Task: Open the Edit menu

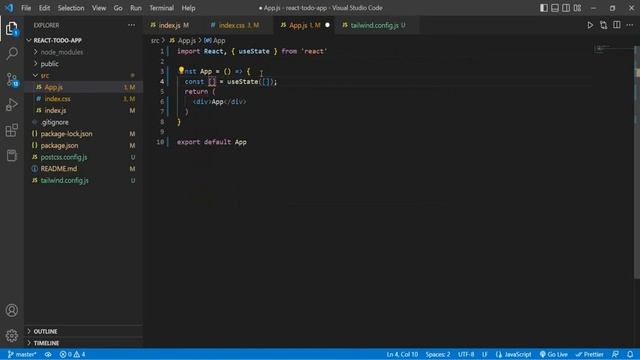Action: point(44,8)
